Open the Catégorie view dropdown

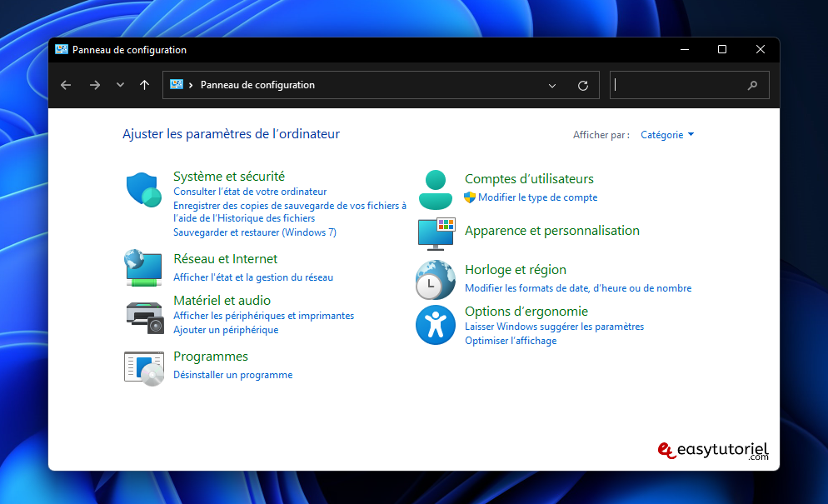[x=667, y=135]
